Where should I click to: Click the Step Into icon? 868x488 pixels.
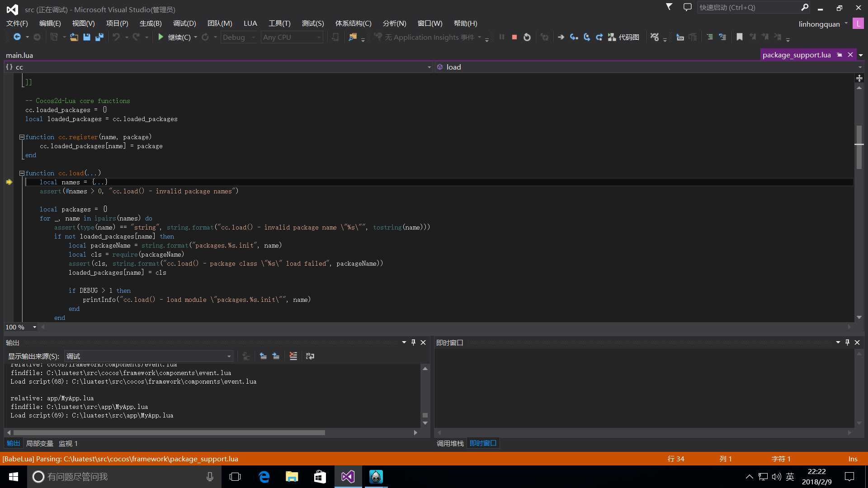574,37
